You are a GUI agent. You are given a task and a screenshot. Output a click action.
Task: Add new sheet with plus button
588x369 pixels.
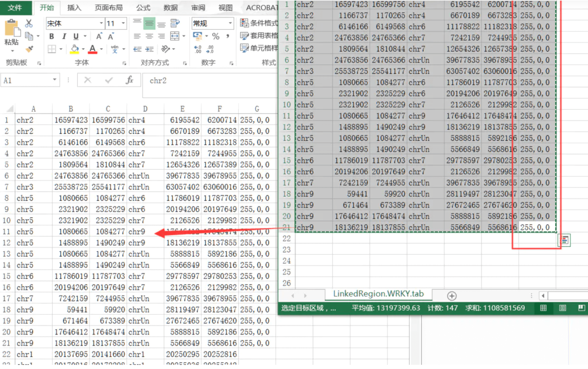[452, 296]
